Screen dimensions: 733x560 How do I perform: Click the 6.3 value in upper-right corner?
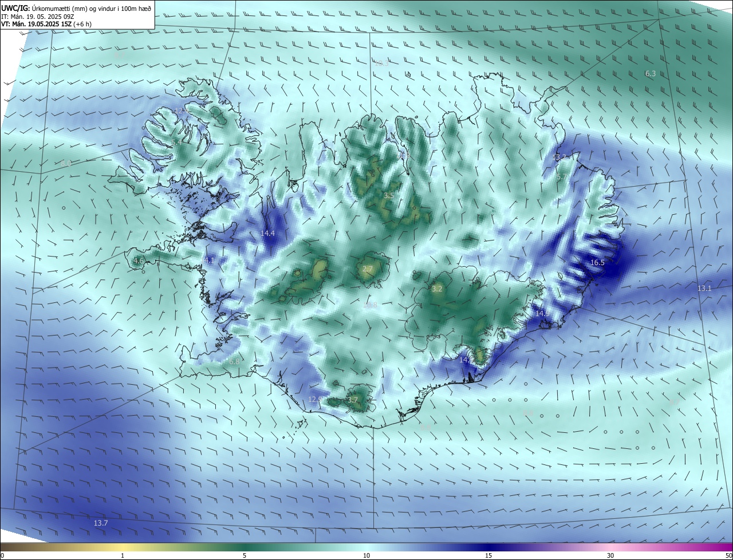click(x=651, y=73)
